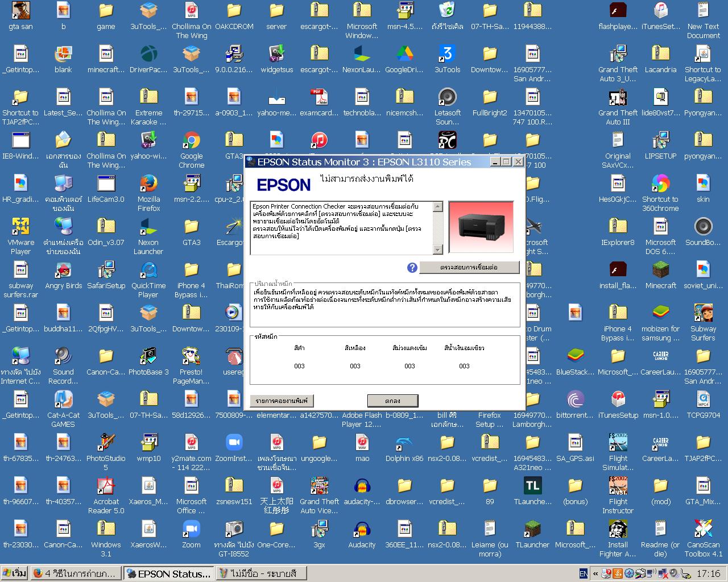Open the SafariSetup desktop icon

(106, 275)
